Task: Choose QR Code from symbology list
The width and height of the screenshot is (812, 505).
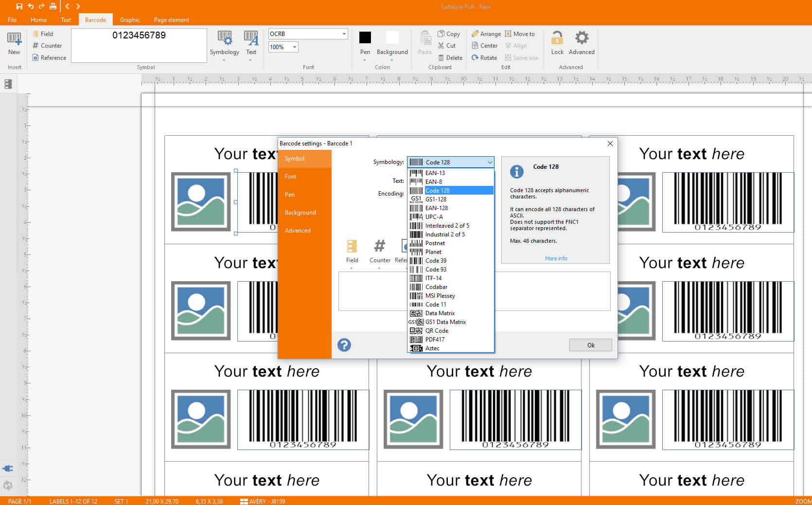Action: (x=451, y=330)
